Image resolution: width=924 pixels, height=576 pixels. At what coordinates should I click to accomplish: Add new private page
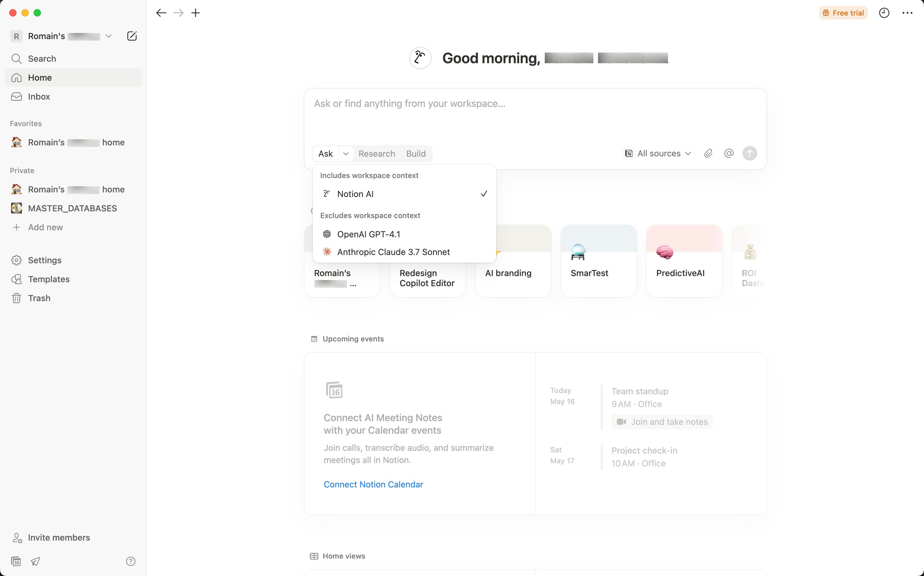[x=73, y=228]
